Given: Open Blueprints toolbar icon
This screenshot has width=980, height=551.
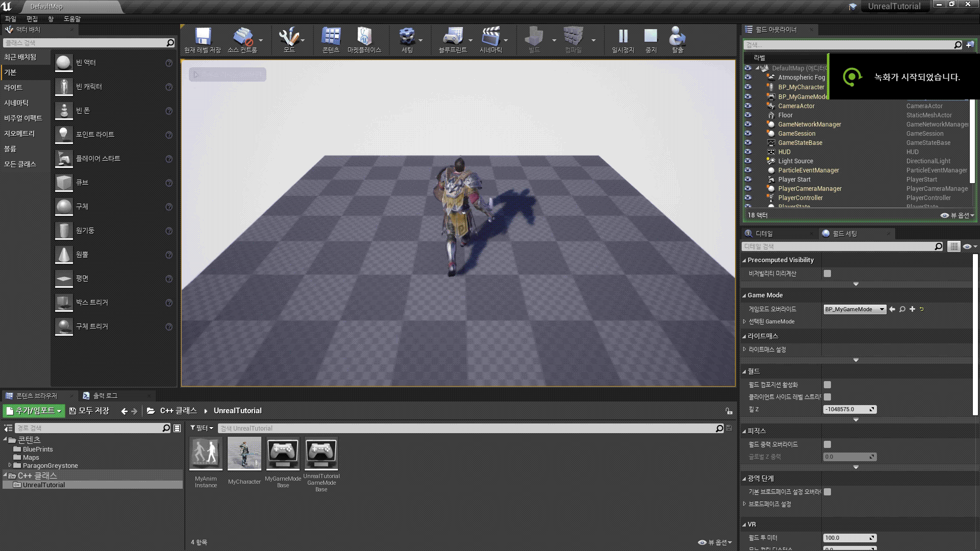Looking at the screenshot, I should click(x=453, y=40).
